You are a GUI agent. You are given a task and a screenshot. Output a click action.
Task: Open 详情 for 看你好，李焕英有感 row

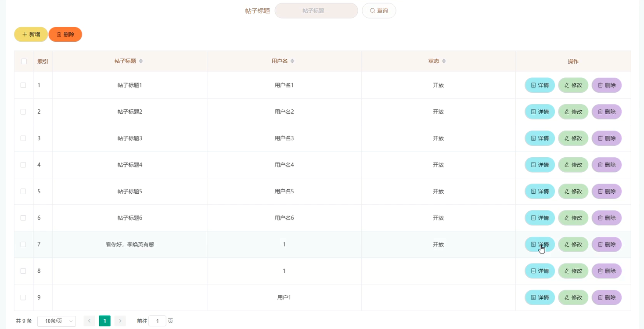tap(540, 244)
